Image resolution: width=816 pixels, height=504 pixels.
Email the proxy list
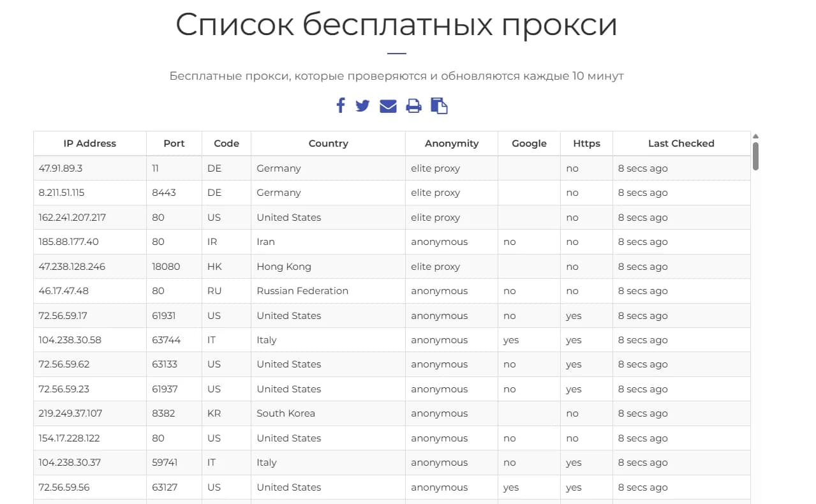388,105
